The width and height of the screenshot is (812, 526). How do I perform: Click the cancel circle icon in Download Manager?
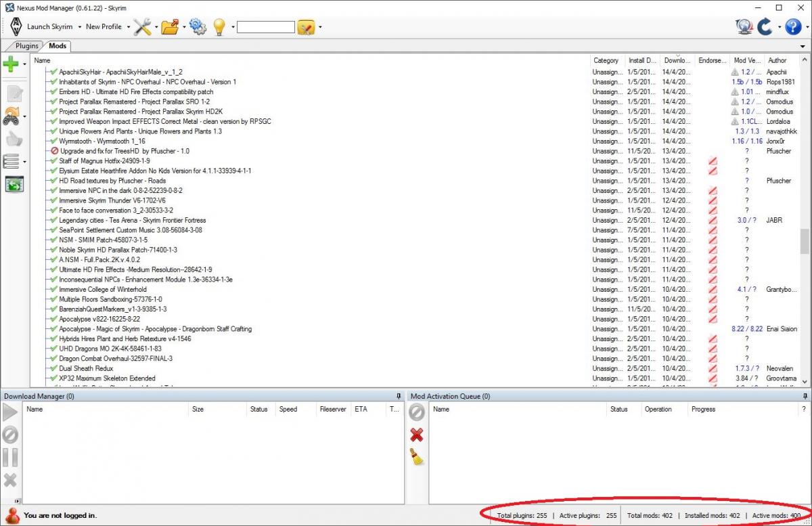pos(10,435)
